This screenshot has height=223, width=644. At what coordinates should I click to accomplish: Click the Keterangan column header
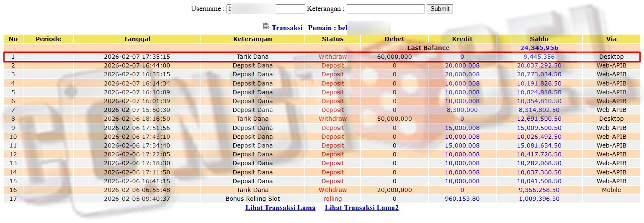click(x=252, y=39)
